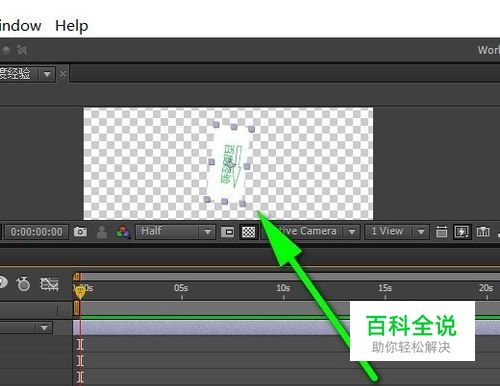Image resolution: width=500 pixels, height=386 pixels.
Task: Click the 20s mark on time ruler
Action: click(486, 288)
